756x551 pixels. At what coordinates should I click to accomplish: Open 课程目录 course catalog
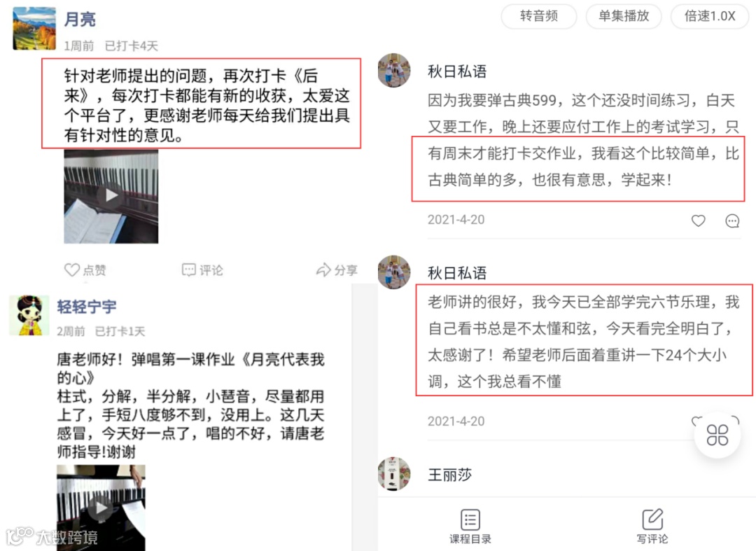470,526
